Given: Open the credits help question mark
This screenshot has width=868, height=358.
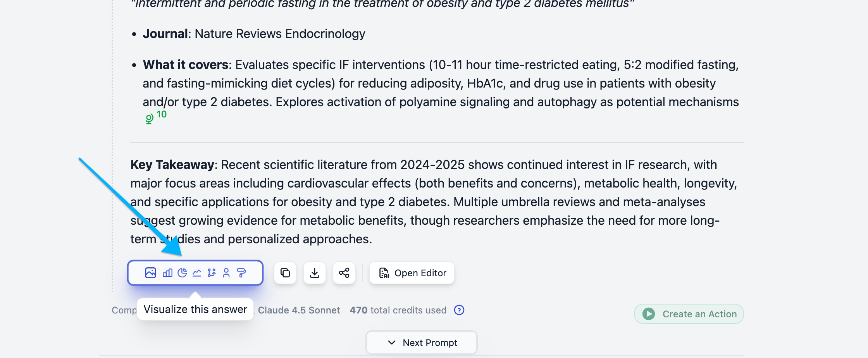Looking at the screenshot, I should 459,310.
